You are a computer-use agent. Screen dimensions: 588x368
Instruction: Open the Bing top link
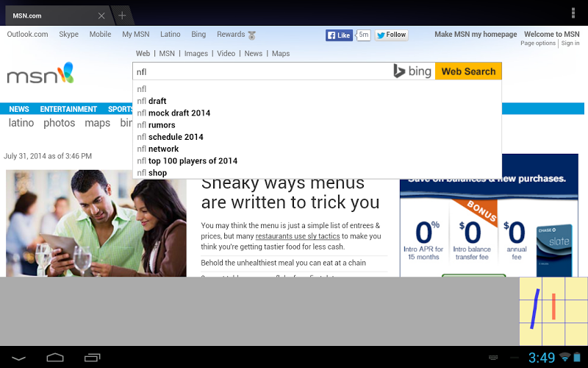198,34
